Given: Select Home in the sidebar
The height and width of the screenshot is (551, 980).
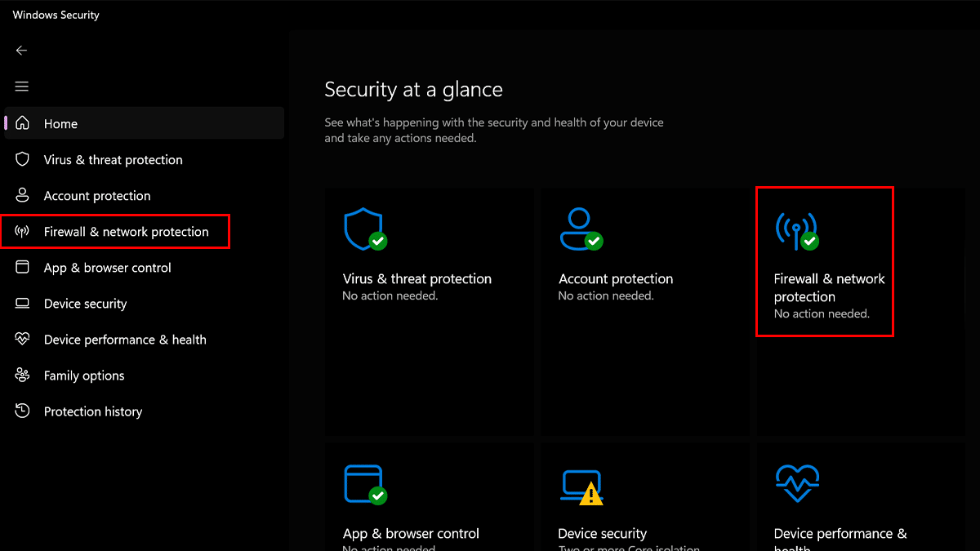Looking at the screenshot, I should pyautogui.click(x=60, y=124).
